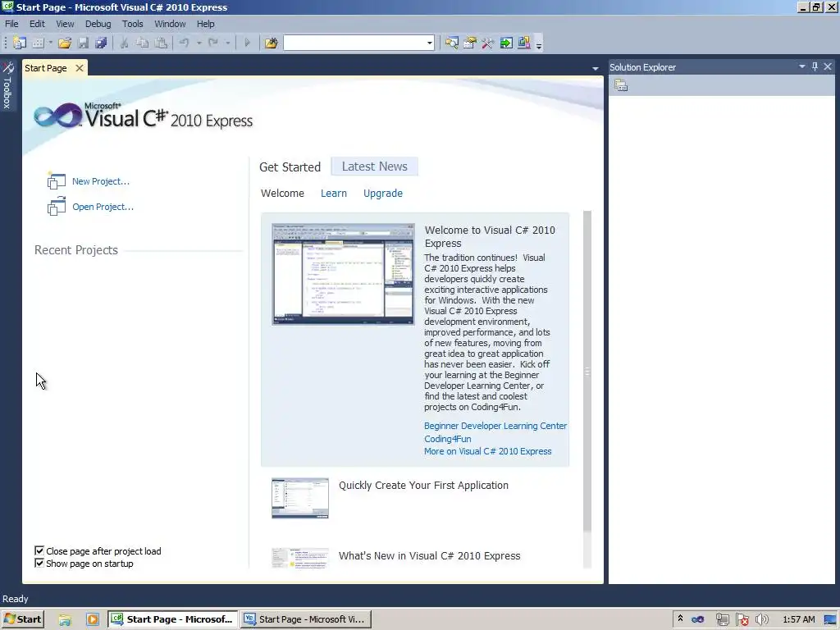
Task: Open the Edit menu
Action: coord(37,24)
